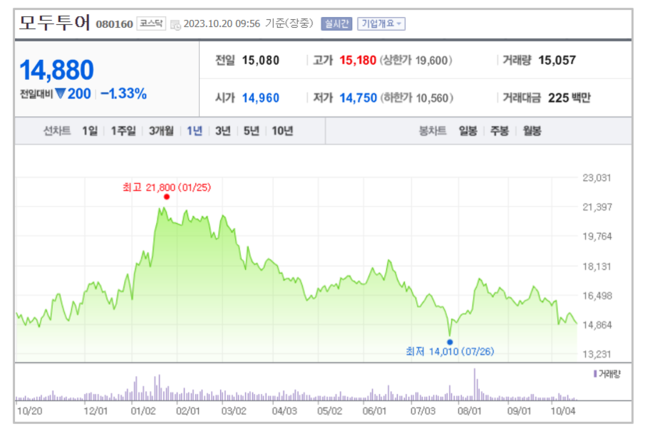Click the stock code 080160
This screenshot has height=436, width=650.
coord(114,24)
